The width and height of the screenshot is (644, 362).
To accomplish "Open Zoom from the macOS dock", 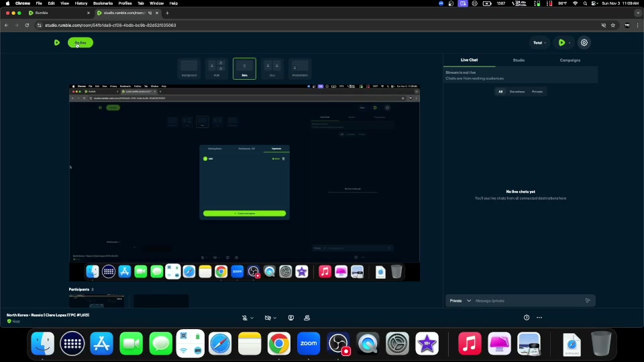I will pos(309,343).
